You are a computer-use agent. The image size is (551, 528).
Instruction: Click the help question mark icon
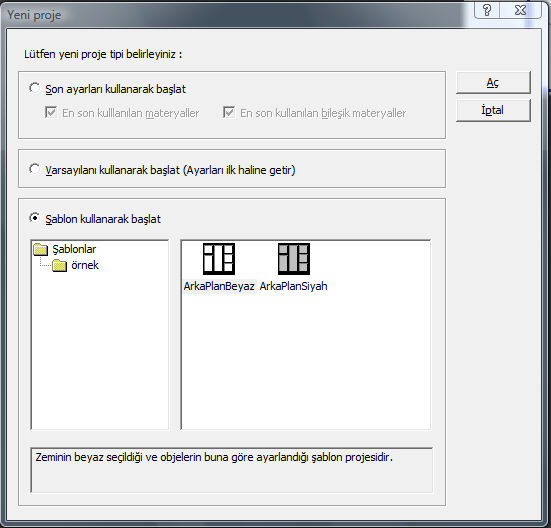coord(487,10)
